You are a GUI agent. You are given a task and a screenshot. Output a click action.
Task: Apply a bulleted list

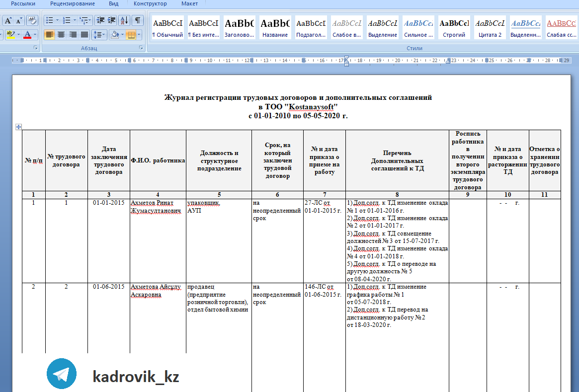pos(50,20)
